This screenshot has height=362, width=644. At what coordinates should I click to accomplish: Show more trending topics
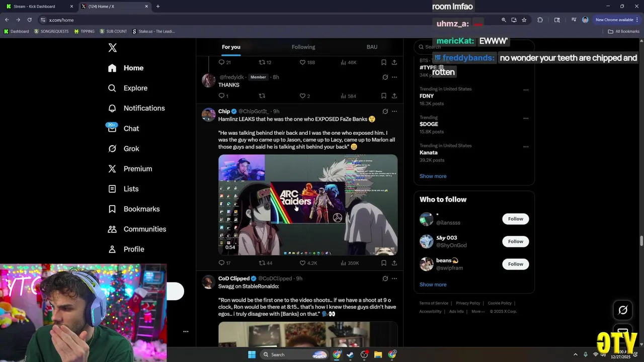(x=433, y=176)
